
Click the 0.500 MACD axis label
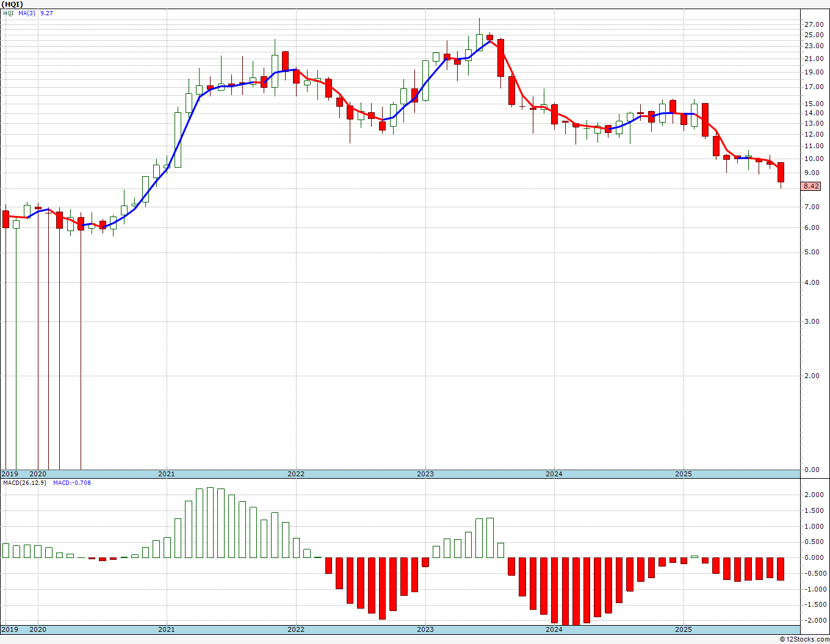(x=815, y=542)
